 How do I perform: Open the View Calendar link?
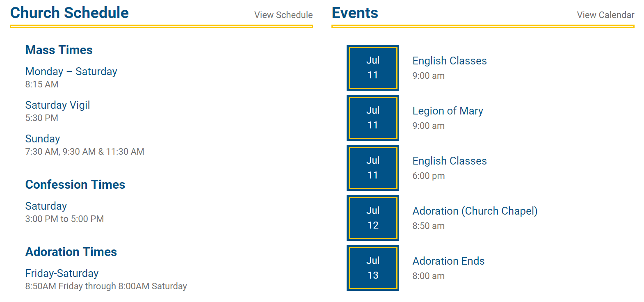tap(605, 15)
